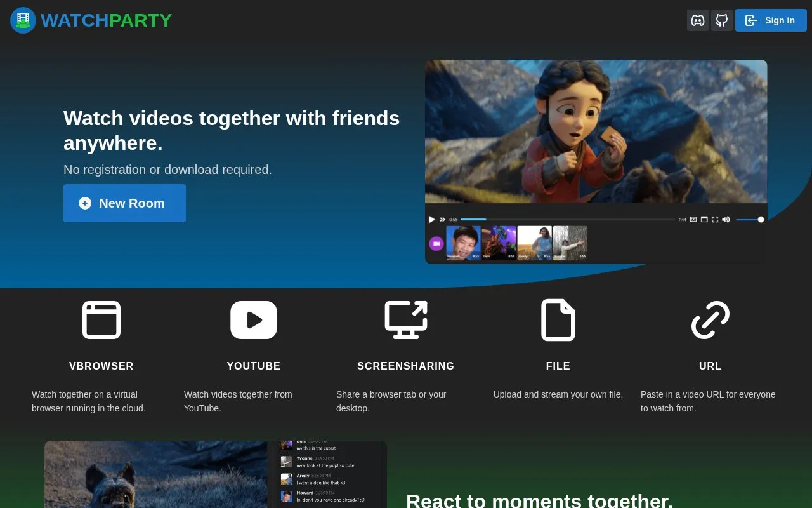Click the purple video camera button
The width and height of the screenshot is (812, 508).
(436, 243)
